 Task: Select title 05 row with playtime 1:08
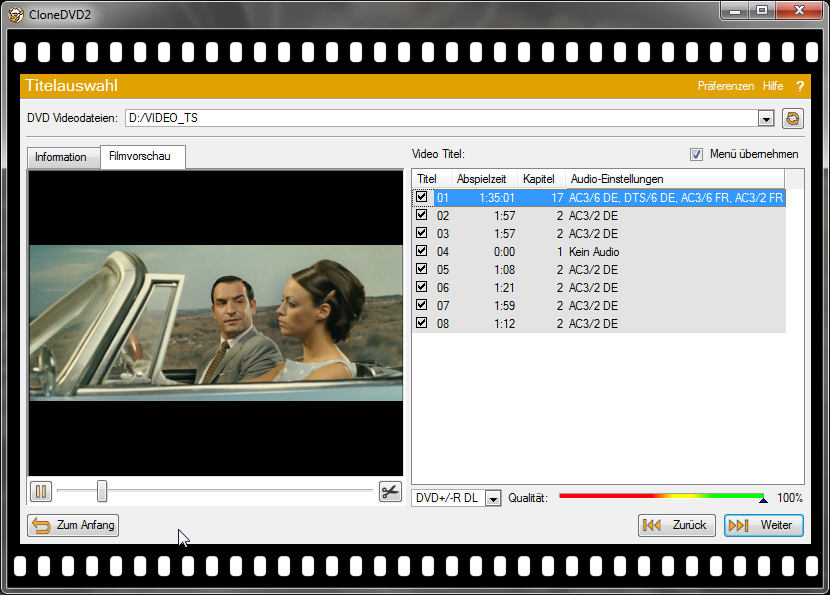(599, 270)
